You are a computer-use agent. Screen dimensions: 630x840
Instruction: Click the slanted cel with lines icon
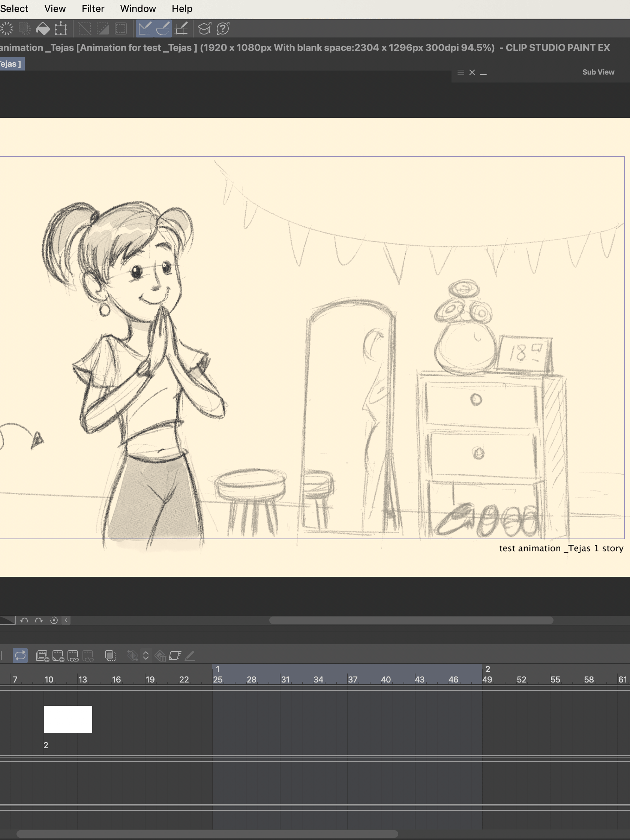click(175, 655)
